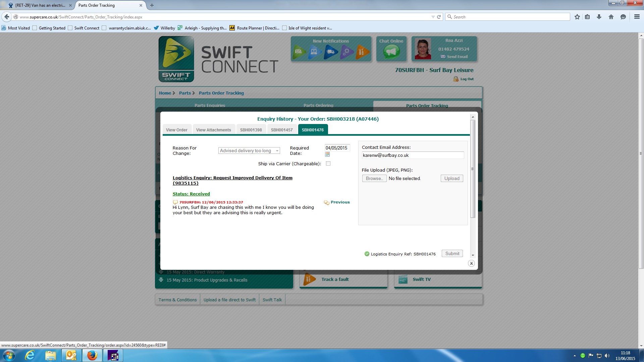Open Internet Explorer from the taskbar
The width and height of the screenshot is (644, 362).
pos(30,355)
